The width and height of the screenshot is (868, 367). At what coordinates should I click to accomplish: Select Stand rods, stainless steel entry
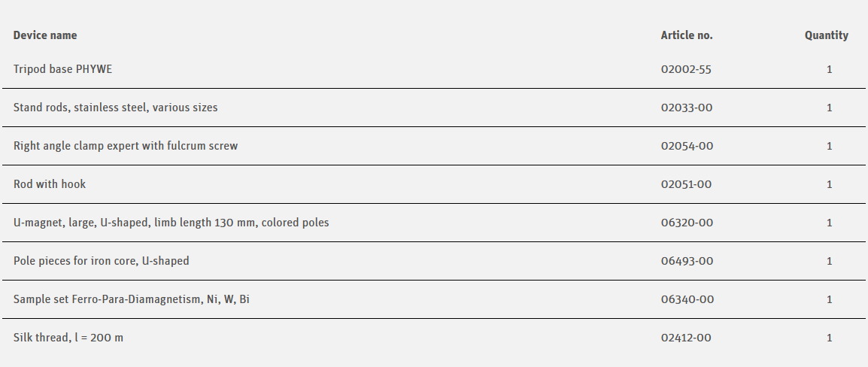coord(115,108)
